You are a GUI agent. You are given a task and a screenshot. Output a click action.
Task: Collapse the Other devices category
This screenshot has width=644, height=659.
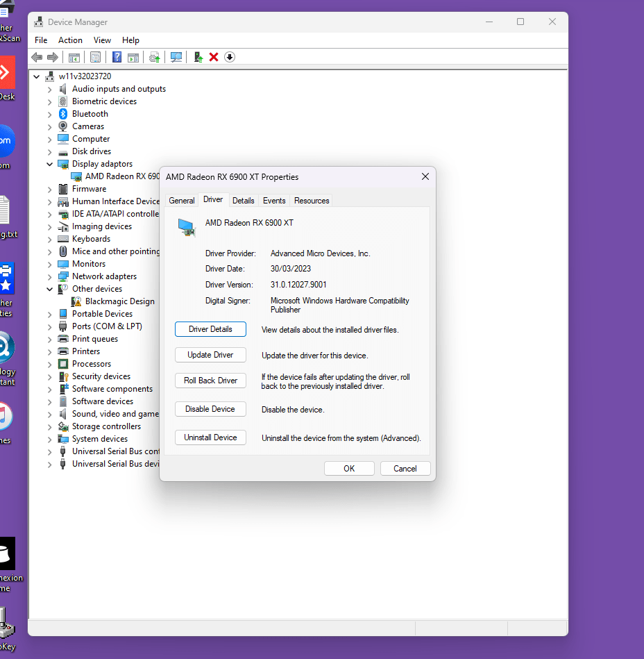49,289
